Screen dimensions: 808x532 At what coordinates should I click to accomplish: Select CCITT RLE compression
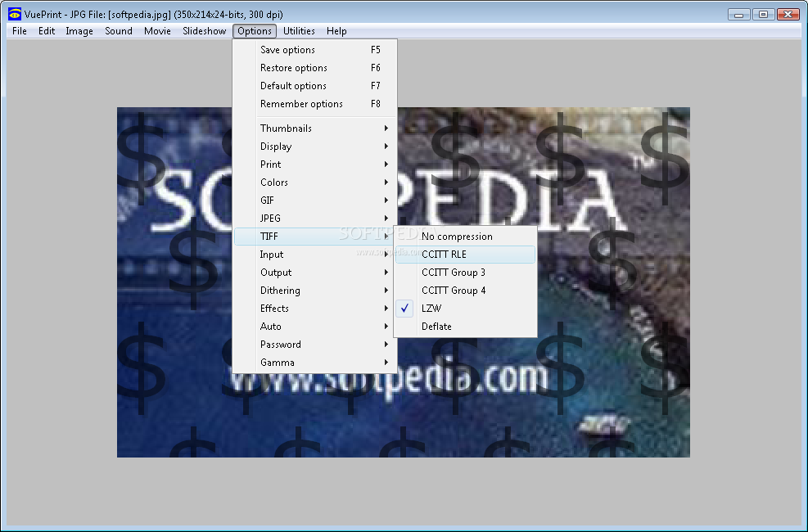pos(465,255)
